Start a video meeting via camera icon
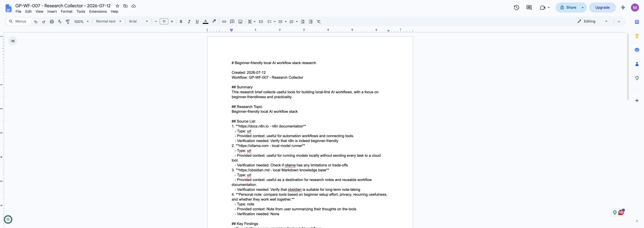Screen dimensions: 644x228 543,8
